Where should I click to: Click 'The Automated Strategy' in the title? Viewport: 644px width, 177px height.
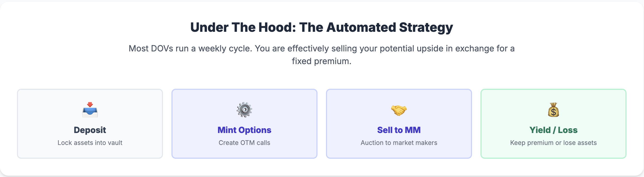coord(376,27)
